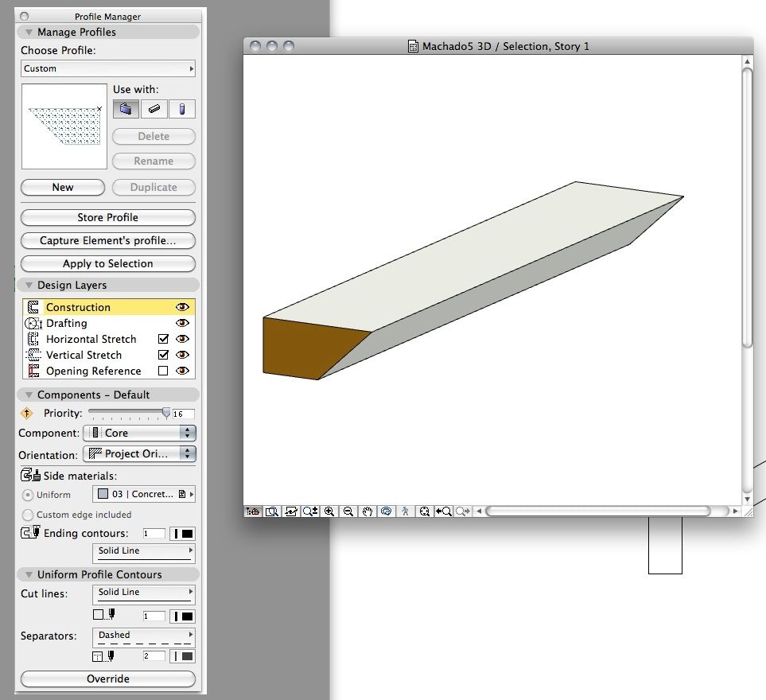The height and width of the screenshot is (700, 766).
Task: Click the Separators pen icon
Action: [x=104, y=656]
